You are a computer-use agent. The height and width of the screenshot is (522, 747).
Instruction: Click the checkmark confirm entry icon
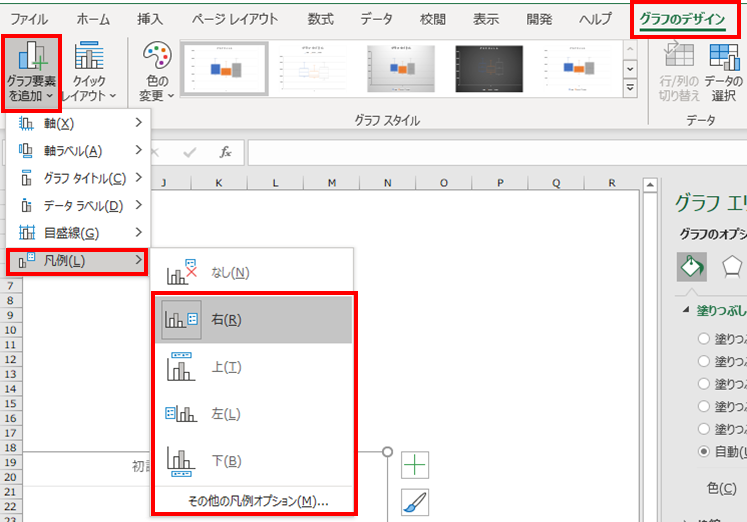[190, 152]
